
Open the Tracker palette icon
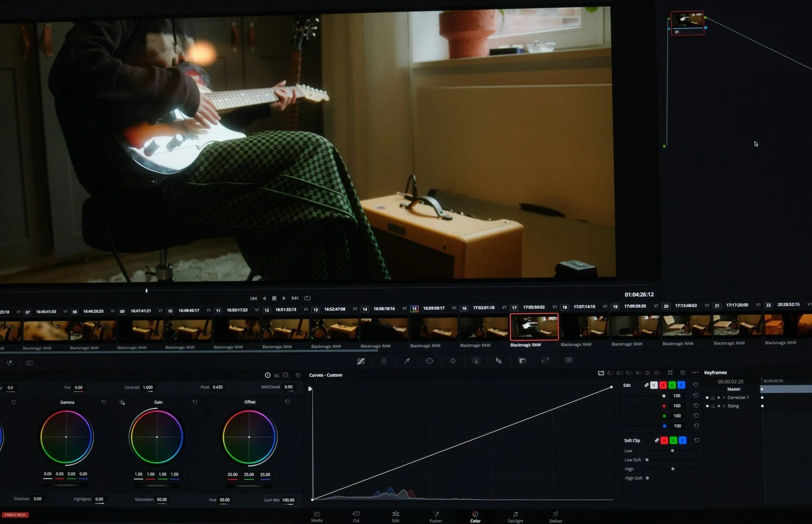pyautogui.click(x=453, y=361)
